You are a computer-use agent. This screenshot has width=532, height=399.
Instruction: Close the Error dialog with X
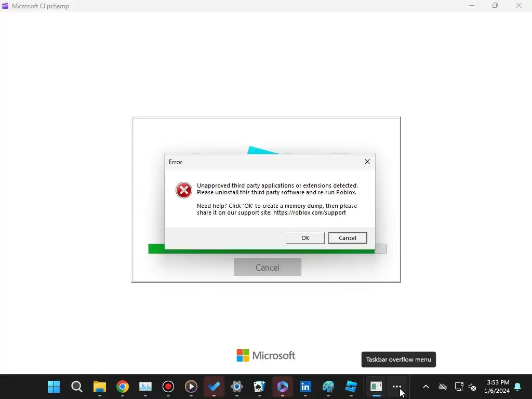click(367, 162)
